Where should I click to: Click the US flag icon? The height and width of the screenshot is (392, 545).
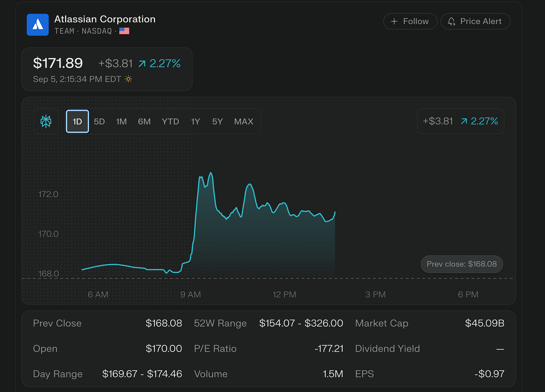tap(124, 31)
